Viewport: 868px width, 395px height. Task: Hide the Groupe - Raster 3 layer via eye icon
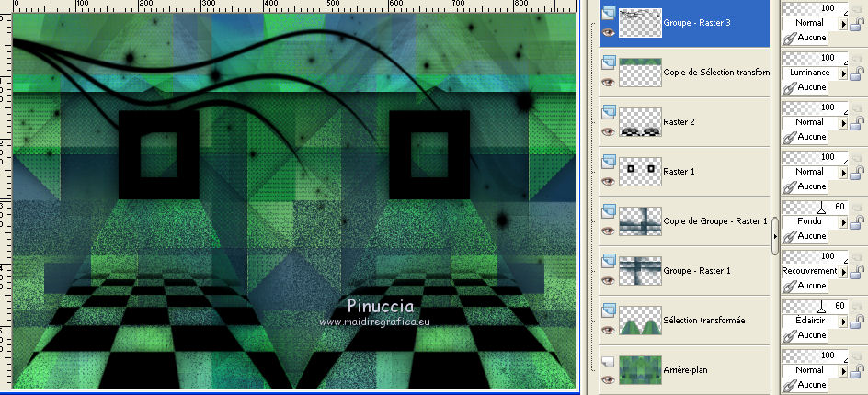[x=609, y=32]
